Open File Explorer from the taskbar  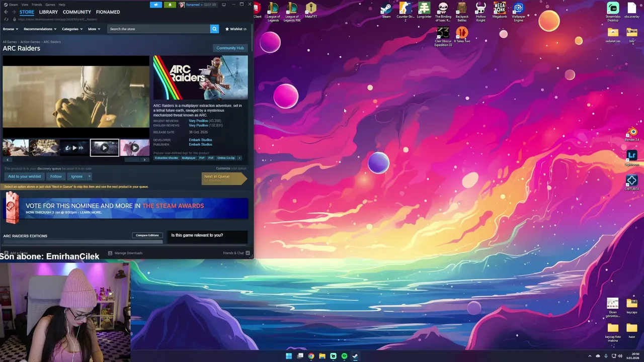[322, 356]
